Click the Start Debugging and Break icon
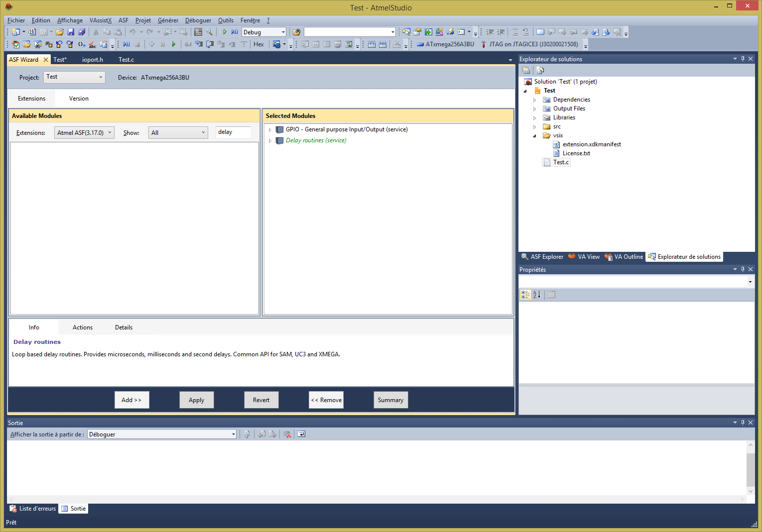Viewport: 762px width, 532px height. (x=235, y=32)
